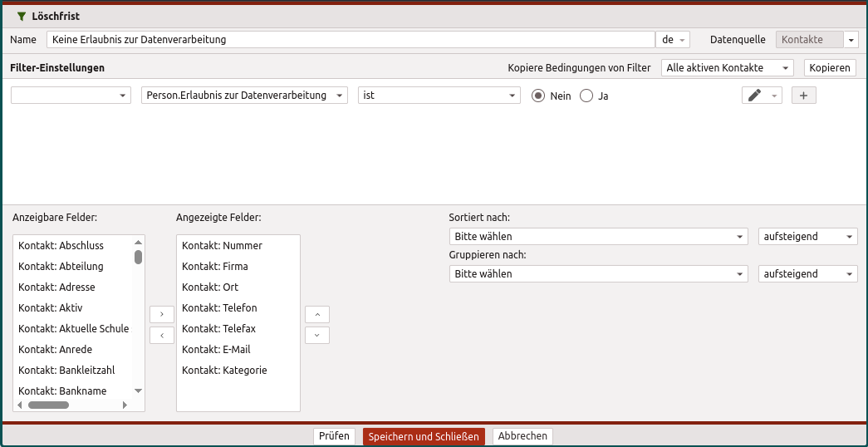Open the Datenquelle dropdown arrow
Image resolution: width=868 pixels, height=447 pixels.
tap(851, 40)
